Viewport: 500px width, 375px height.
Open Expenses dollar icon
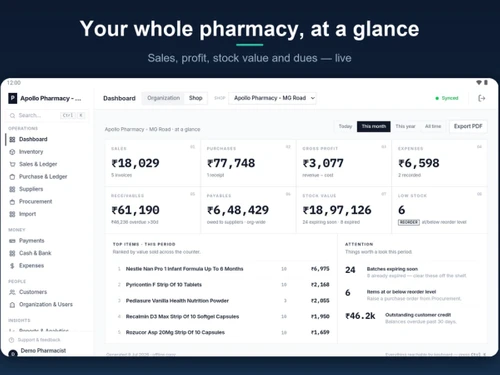pos(12,266)
